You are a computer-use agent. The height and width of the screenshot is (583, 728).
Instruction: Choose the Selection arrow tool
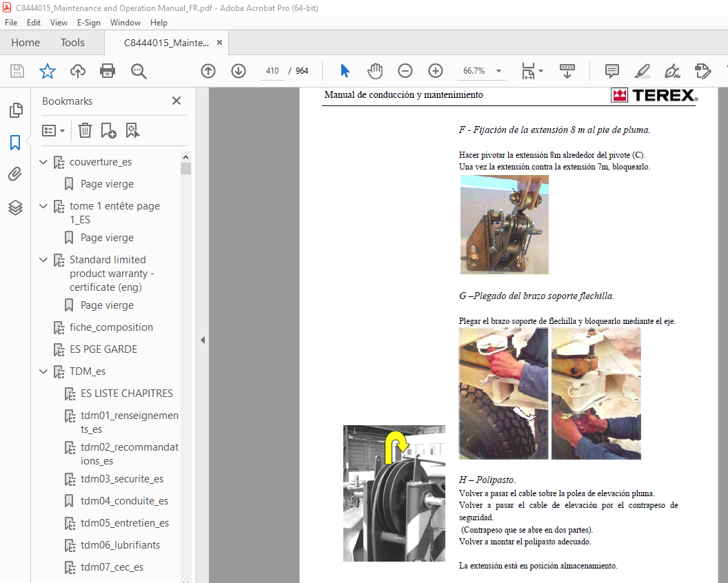click(345, 71)
